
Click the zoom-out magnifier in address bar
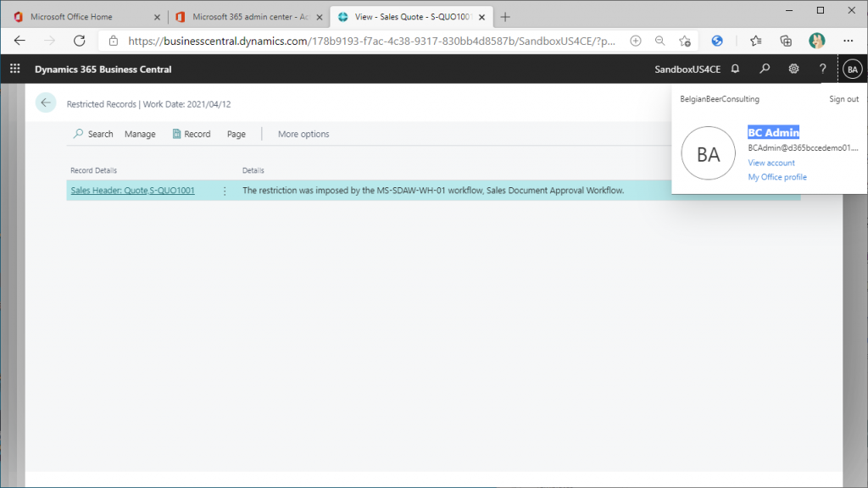[x=659, y=41]
